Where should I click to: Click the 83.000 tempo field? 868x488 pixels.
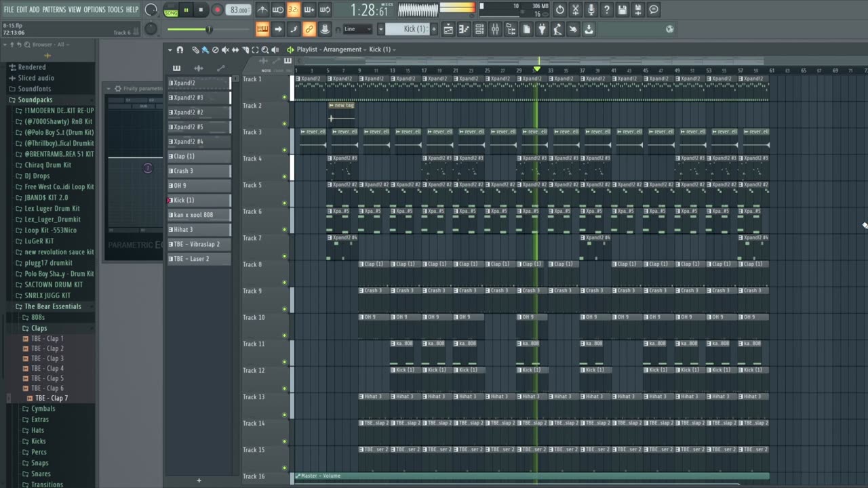238,10
